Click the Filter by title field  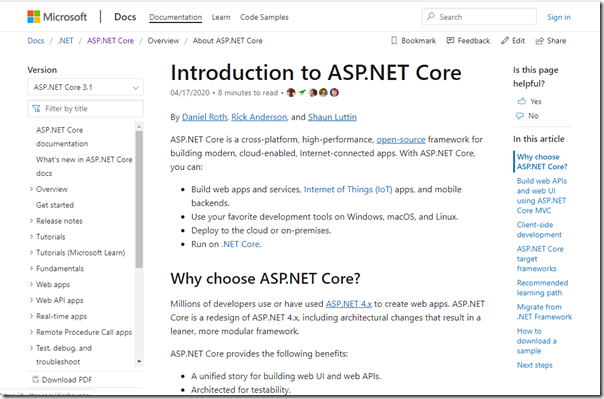(86, 109)
